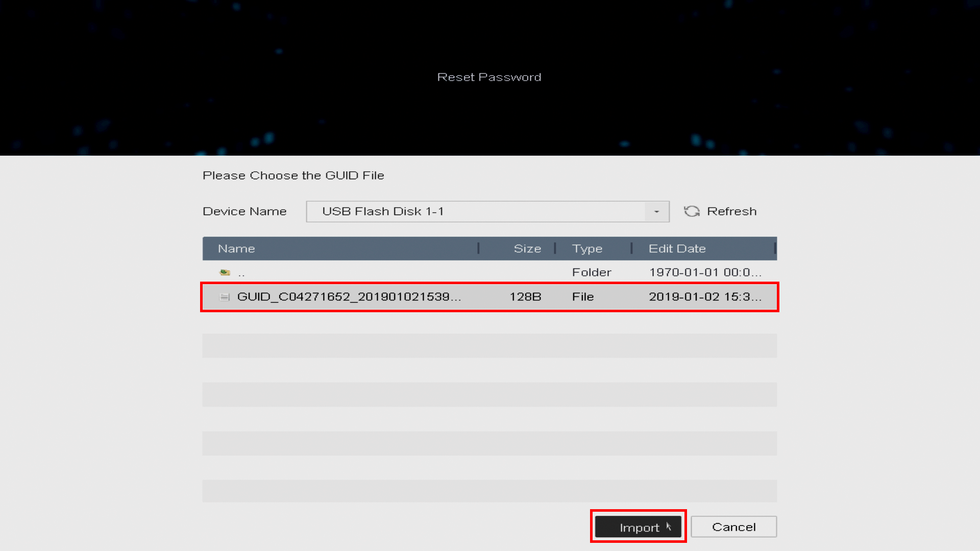The height and width of the screenshot is (551, 980).
Task: Open the Device Name dropdown arrow
Action: pos(657,212)
